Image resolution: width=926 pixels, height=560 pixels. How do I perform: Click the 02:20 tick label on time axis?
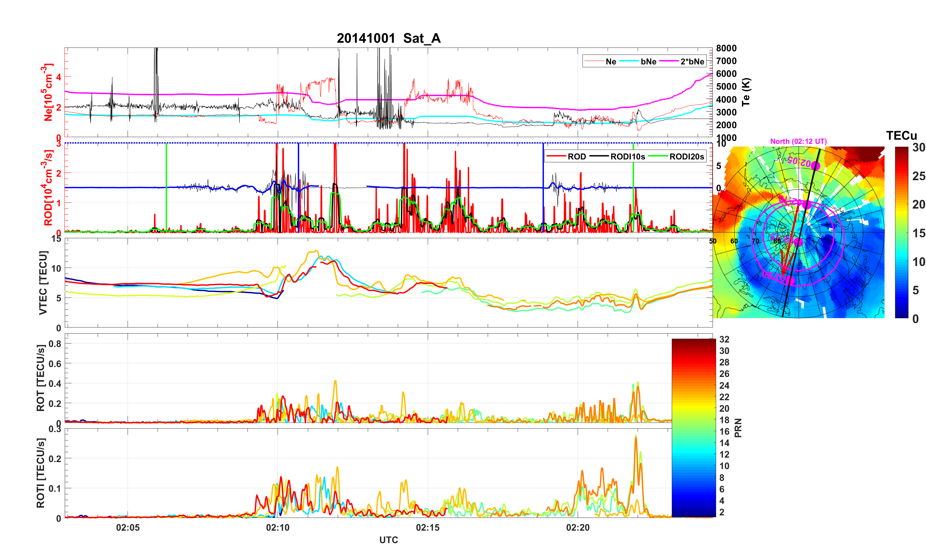point(578,527)
